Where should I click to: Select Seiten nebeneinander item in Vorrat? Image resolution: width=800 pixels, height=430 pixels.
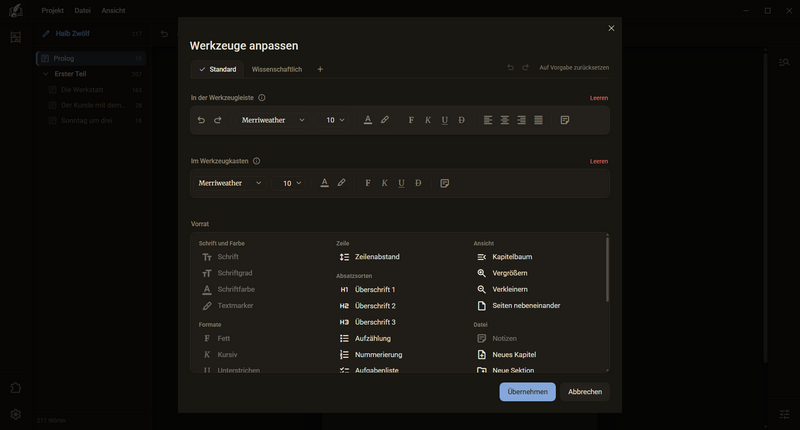point(519,306)
